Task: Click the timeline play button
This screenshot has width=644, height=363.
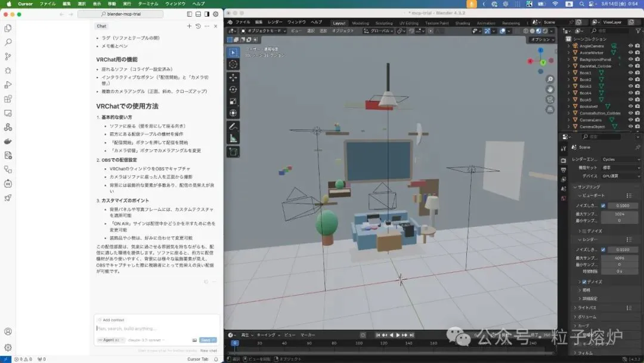Action: (398, 335)
